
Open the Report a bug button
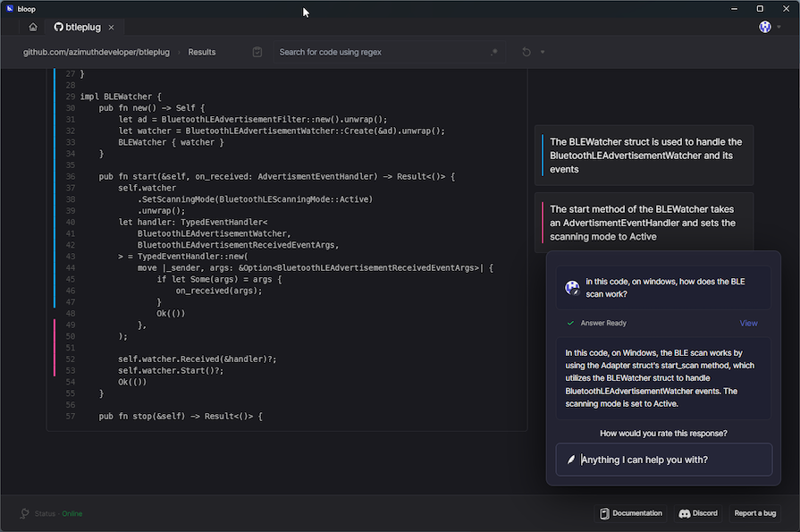[755, 513]
